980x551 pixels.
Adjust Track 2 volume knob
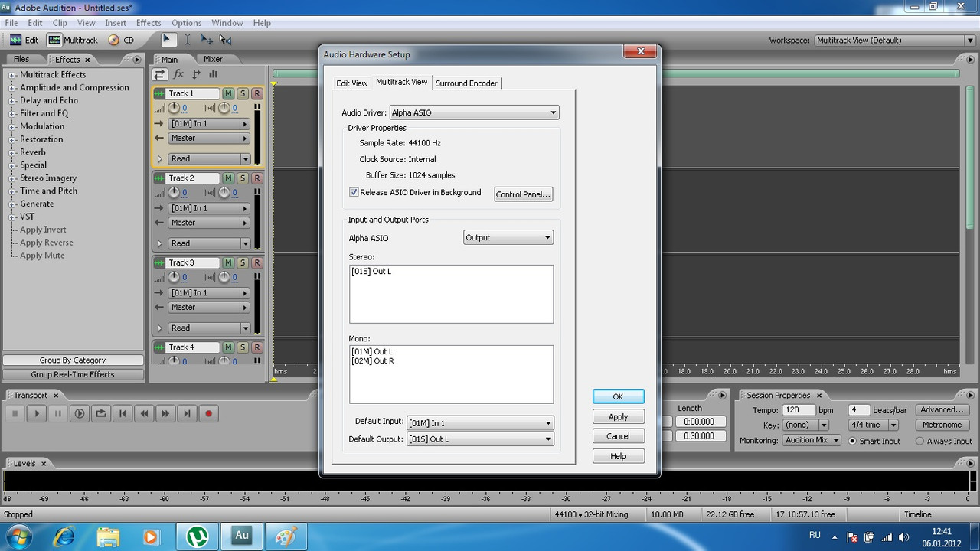174,192
